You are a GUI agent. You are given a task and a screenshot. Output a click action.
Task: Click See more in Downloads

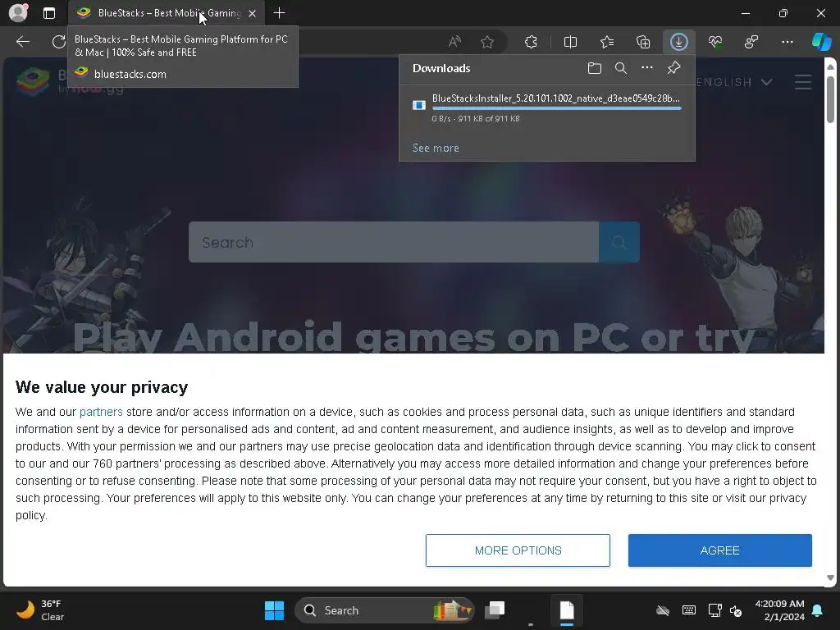(x=436, y=148)
